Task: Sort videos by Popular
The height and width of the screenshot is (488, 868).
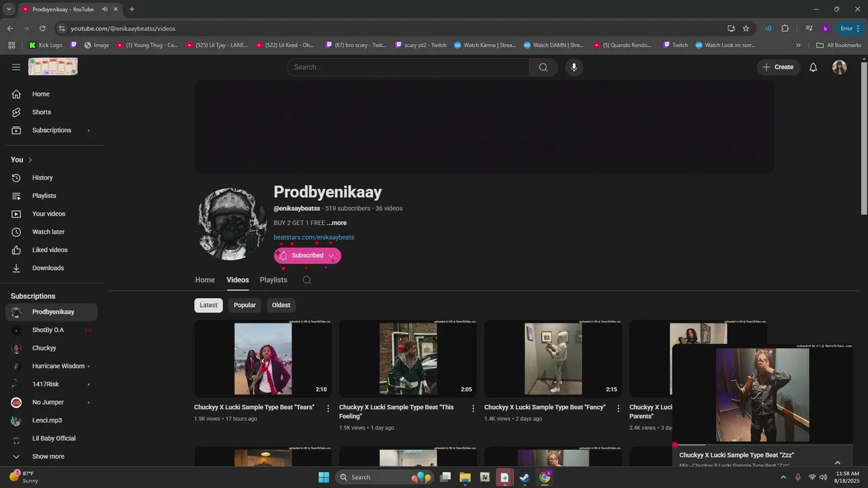Action: click(245, 305)
